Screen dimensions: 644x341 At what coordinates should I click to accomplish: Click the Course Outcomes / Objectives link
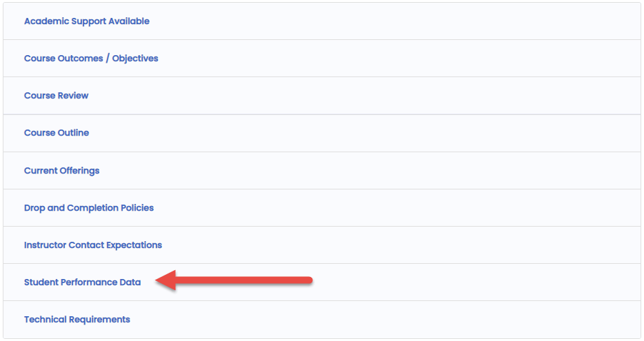pos(91,59)
